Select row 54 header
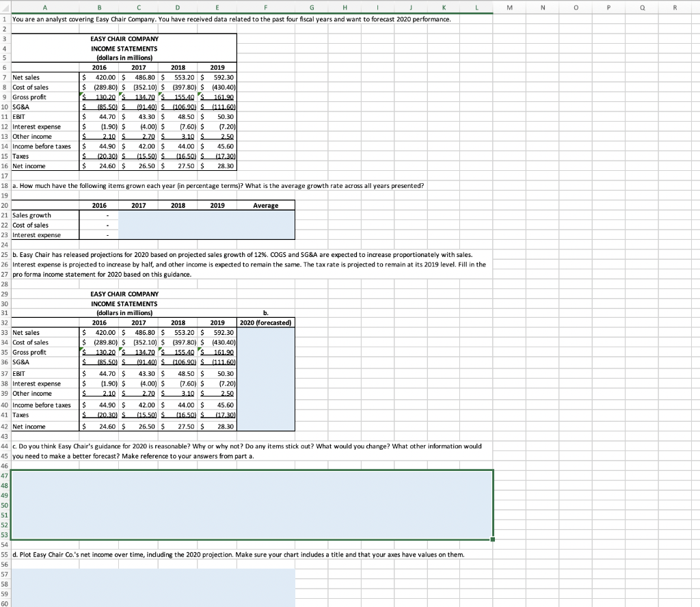 click(5, 545)
